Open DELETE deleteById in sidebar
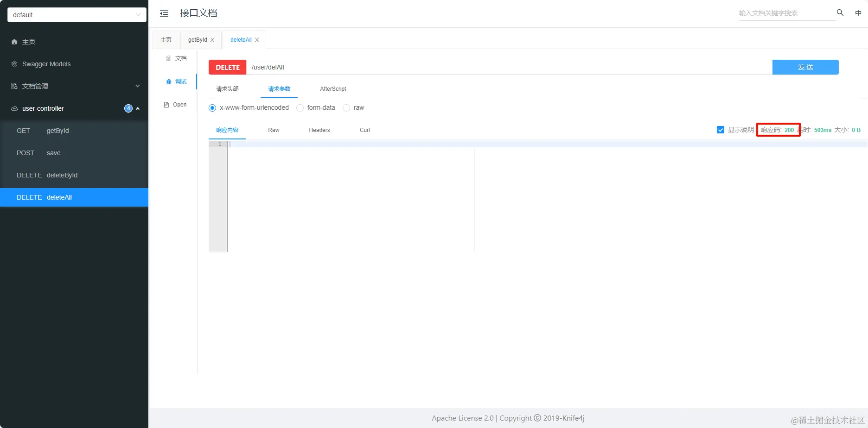 pyautogui.click(x=74, y=175)
